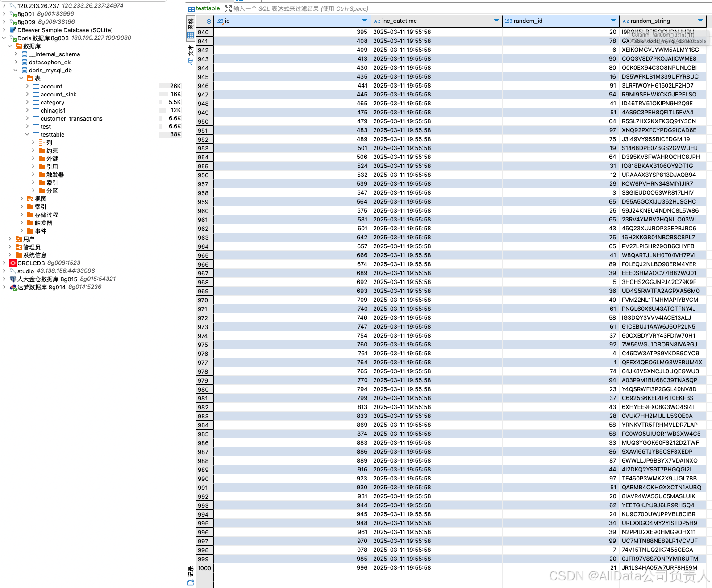Collapse the doris_mysql_db schema node

pos(16,71)
